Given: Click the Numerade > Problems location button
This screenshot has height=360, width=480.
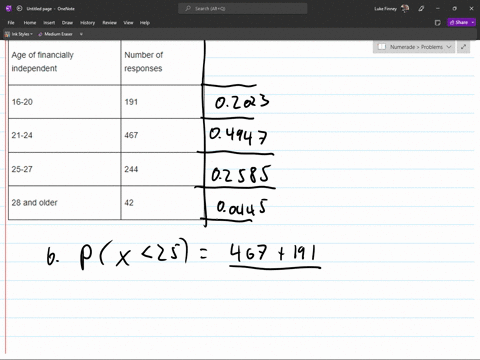Looking at the screenshot, I should (414, 47).
